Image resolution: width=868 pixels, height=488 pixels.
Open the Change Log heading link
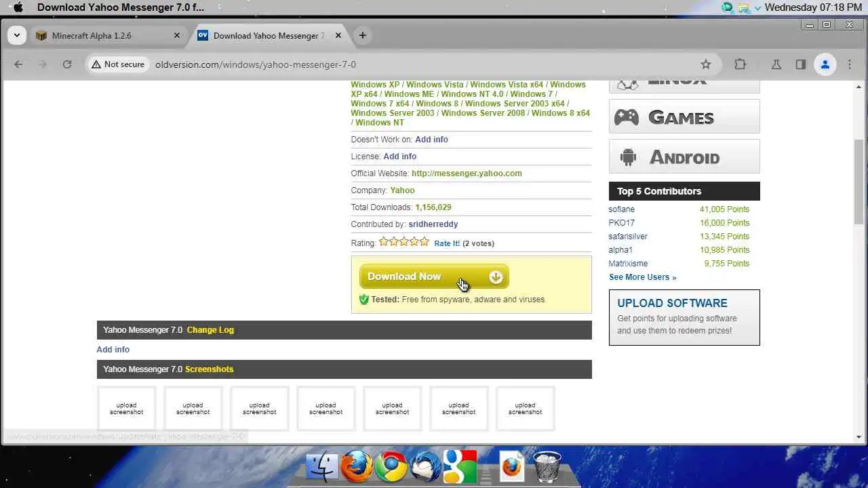pos(210,330)
